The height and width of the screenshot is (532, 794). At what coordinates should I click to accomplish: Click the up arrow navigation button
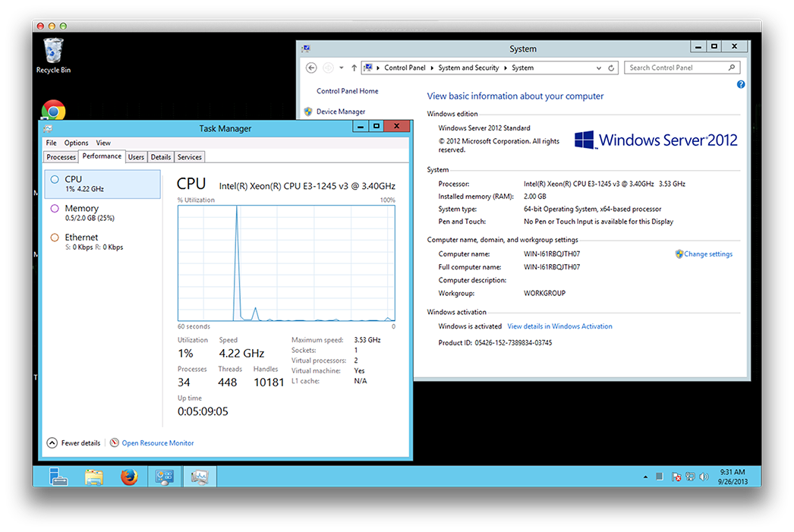tap(354, 68)
